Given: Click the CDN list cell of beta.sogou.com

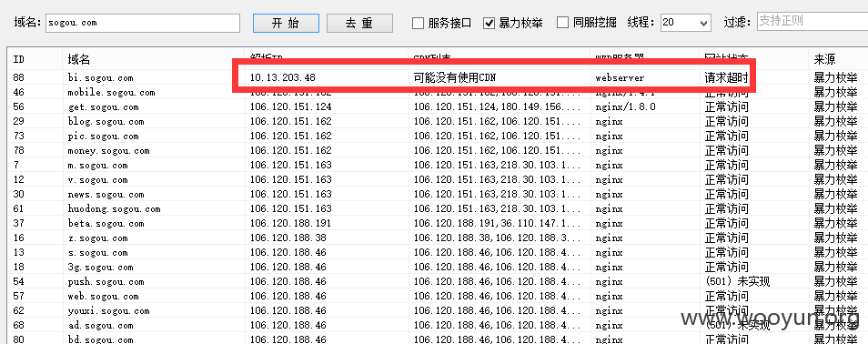Looking at the screenshot, I should pyautogui.click(x=497, y=223).
